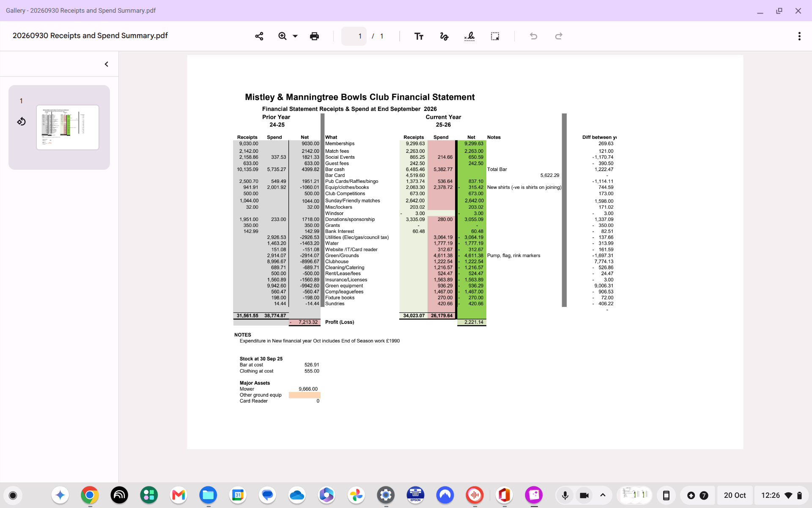Click the Mower asset value 9,666.00
The image size is (812, 508).
pos(308,389)
